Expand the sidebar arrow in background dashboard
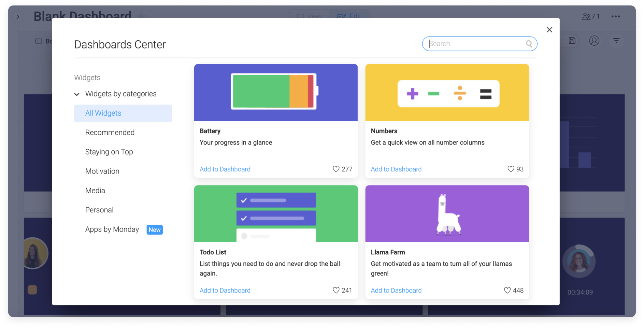644x328 pixels. click(18, 17)
